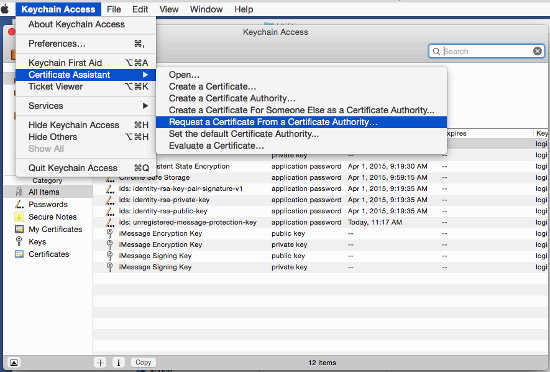Viewport: 550px width, 372px height.
Task: Click the Copy button
Action: (x=143, y=362)
